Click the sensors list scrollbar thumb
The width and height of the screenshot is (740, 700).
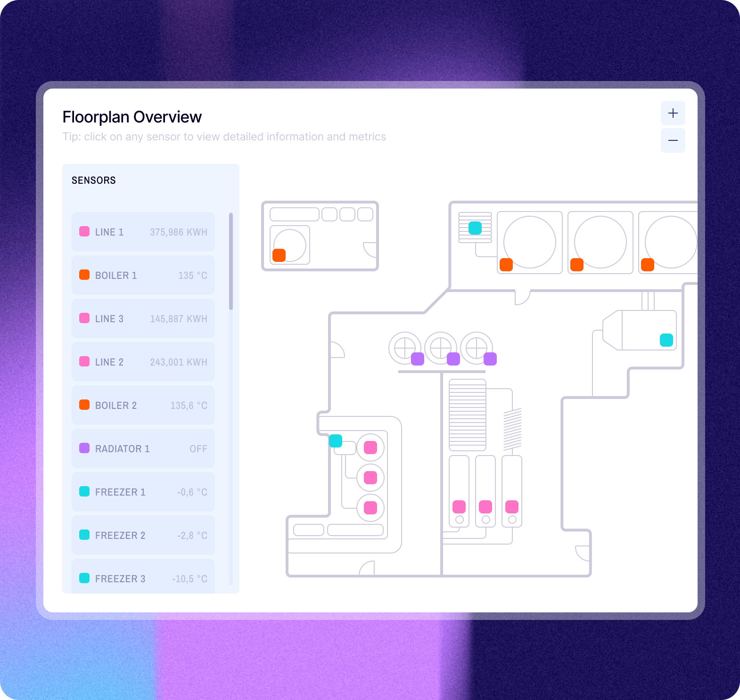pos(231,261)
